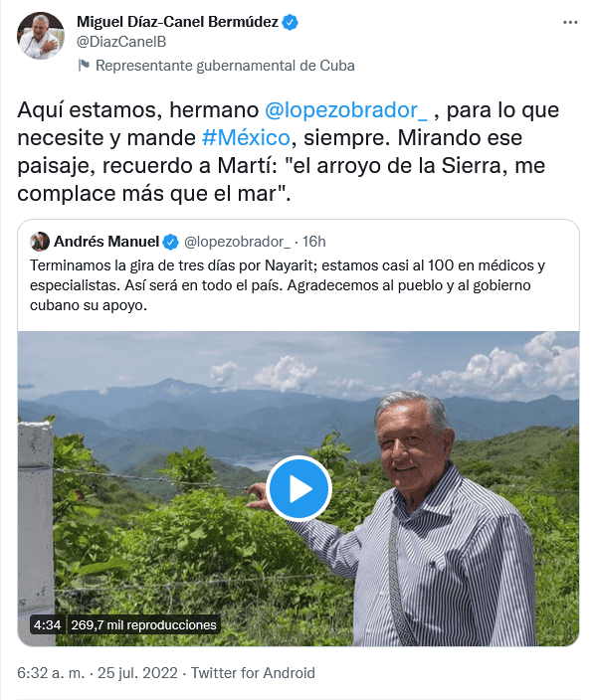
Task: Click the government representative flag icon
Action: [x=84, y=66]
